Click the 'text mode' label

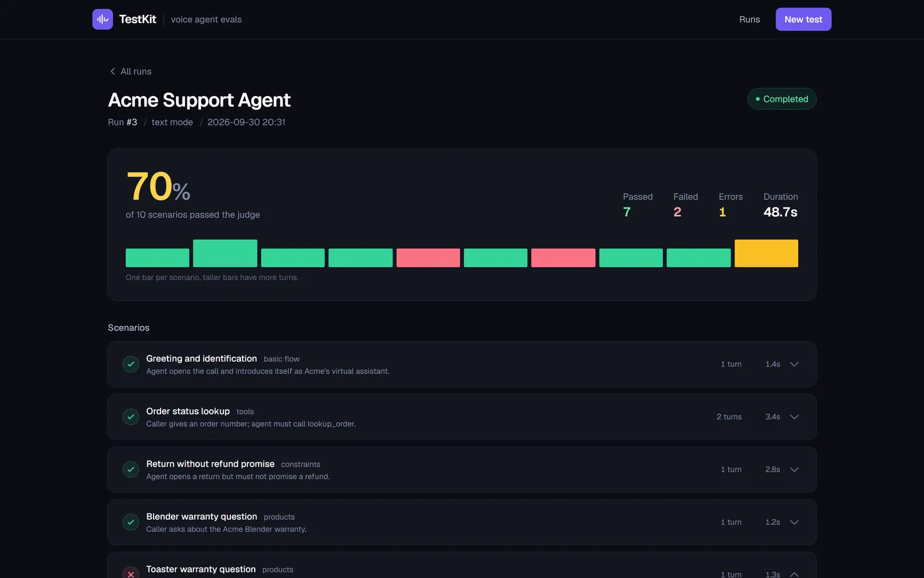(172, 122)
